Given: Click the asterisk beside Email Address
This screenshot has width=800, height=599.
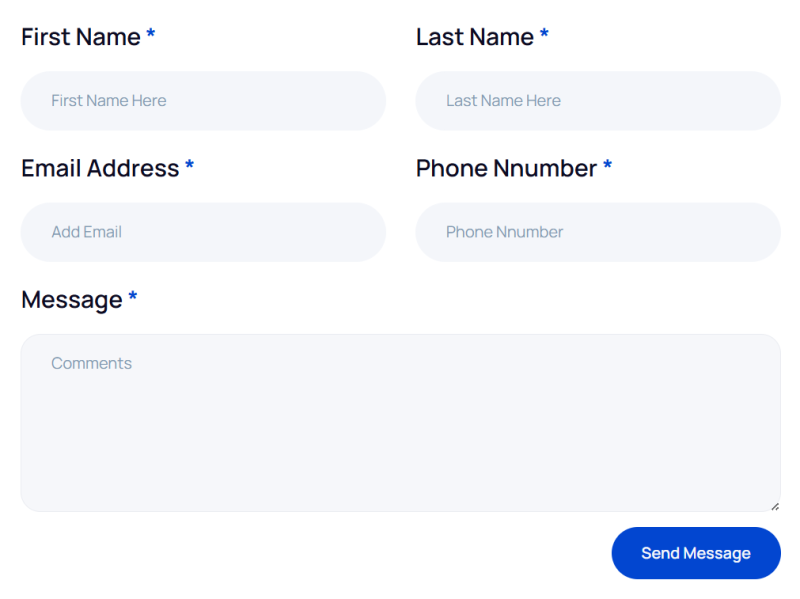Looking at the screenshot, I should (x=189, y=166).
